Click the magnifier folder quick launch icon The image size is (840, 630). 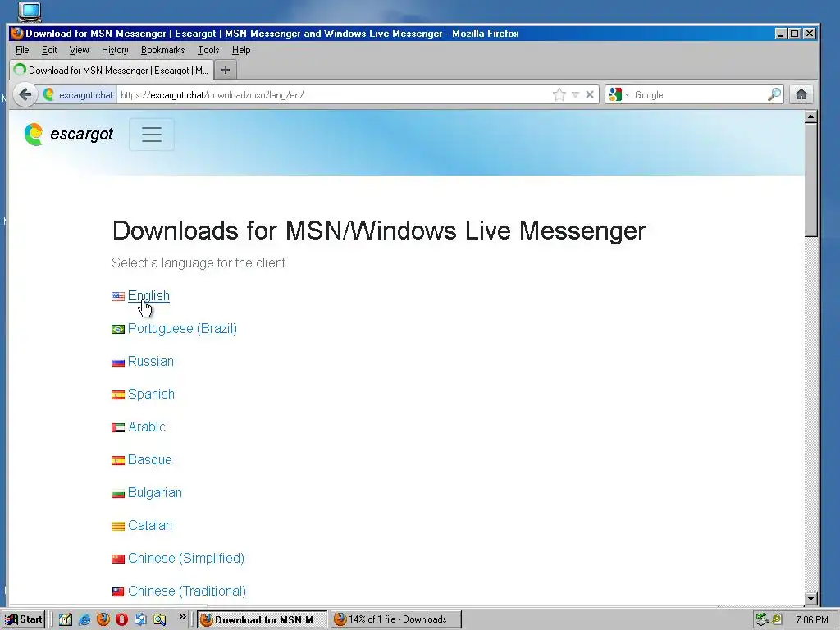(159, 619)
